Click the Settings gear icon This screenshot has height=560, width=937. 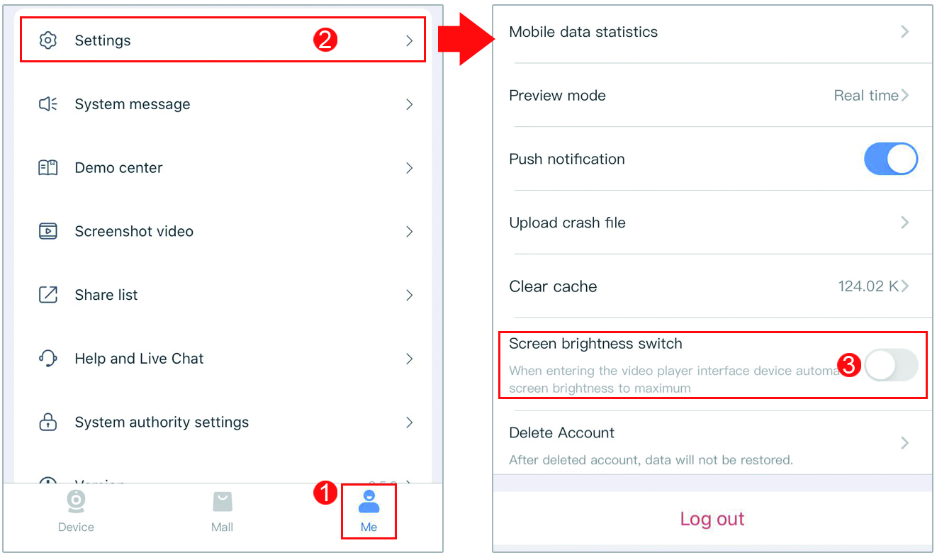point(47,40)
